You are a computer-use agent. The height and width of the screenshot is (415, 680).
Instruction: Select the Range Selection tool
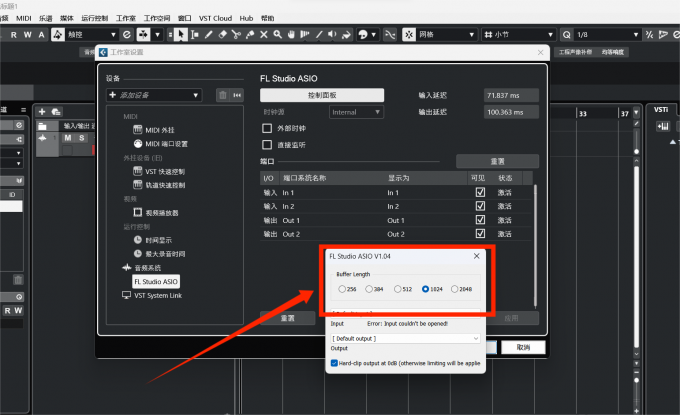(x=194, y=34)
